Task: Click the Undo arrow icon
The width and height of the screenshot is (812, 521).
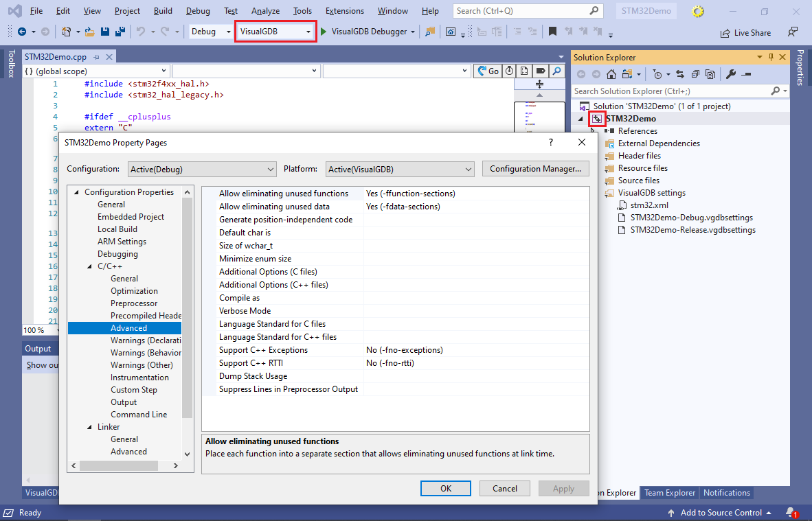Action: point(141,32)
